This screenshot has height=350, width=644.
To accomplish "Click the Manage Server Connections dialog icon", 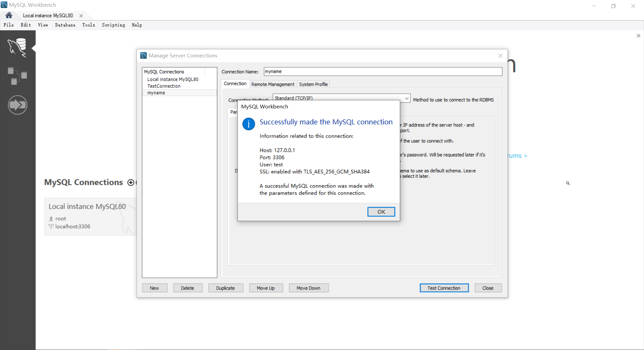I will tap(144, 55).
